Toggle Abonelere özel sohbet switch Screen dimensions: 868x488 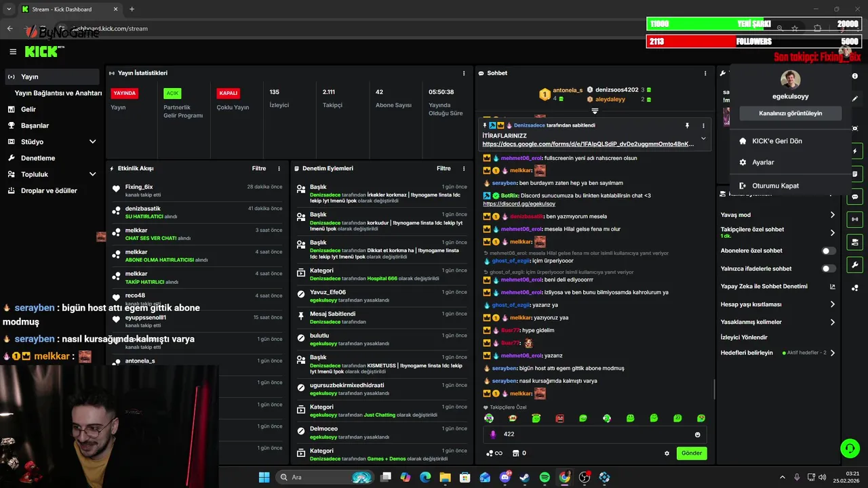pos(829,251)
